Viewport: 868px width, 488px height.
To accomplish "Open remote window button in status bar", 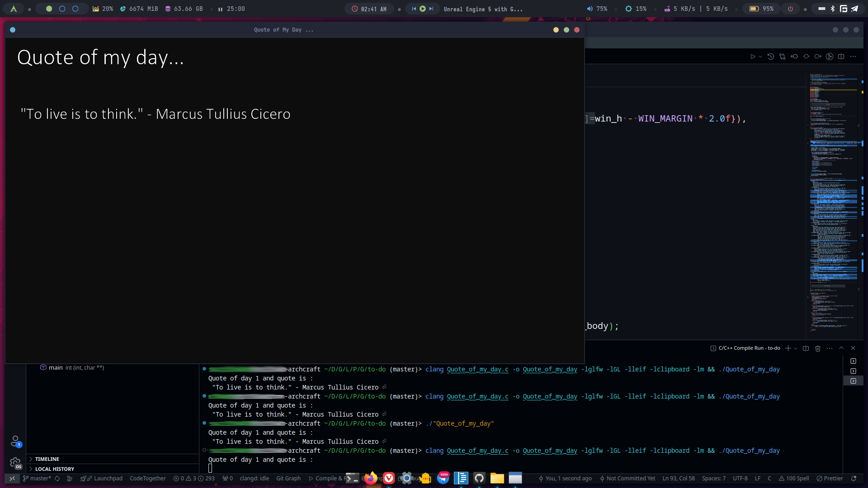I will pyautogui.click(x=12, y=478).
